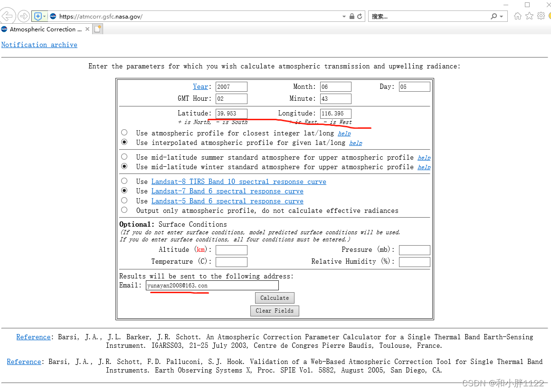Screen dimensions: 551x392
Task: Open the Notification archive link
Action: (39, 45)
